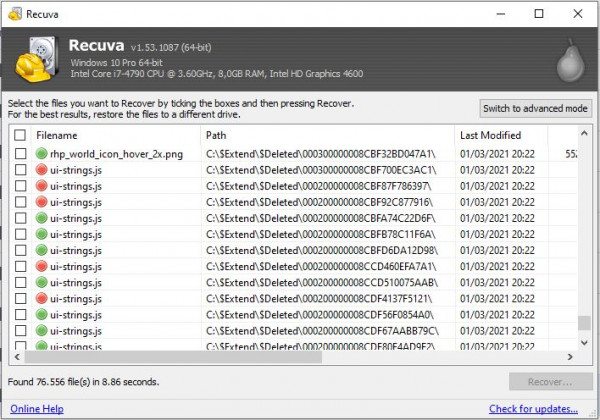Maximize the Recuva window
600x420 pixels.
click(539, 14)
